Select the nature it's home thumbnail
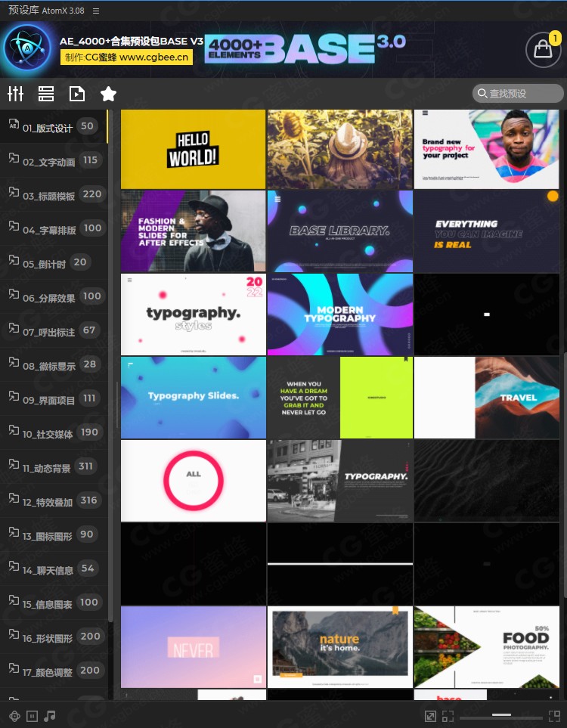Image resolution: width=567 pixels, height=728 pixels. 340,647
